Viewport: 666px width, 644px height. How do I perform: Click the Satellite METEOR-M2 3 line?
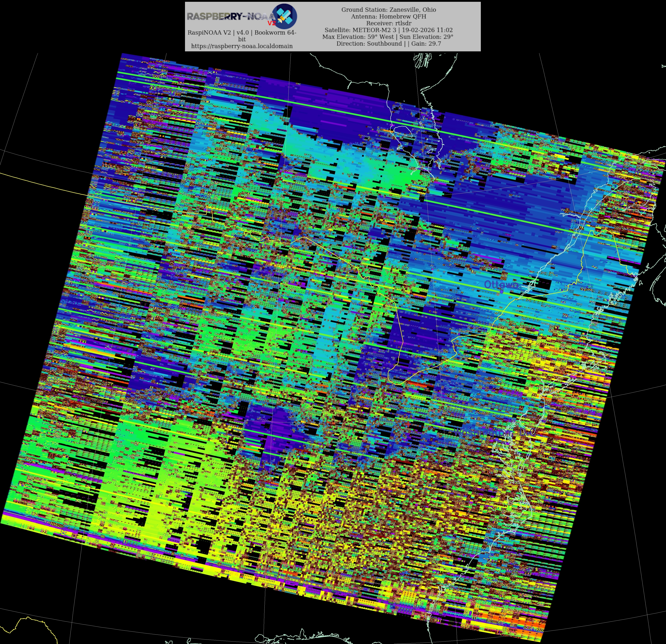[x=360, y=30]
